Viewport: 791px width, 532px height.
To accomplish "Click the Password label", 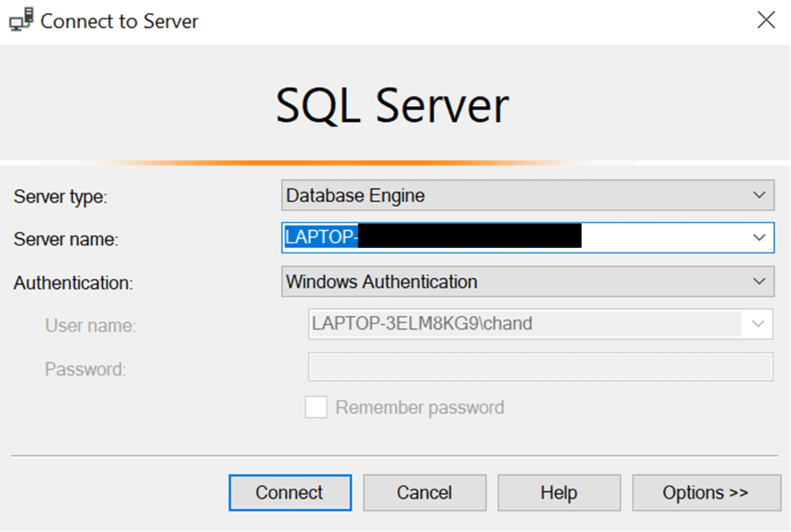I will [x=85, y=369].
